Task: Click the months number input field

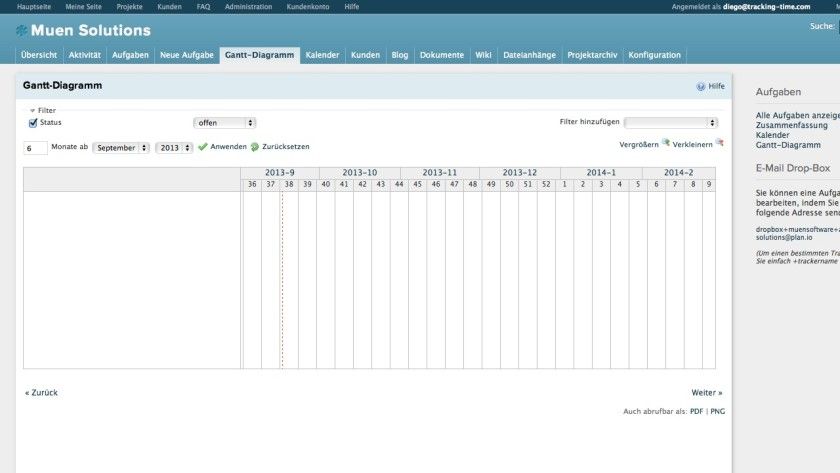Action: tap(35, 148)
